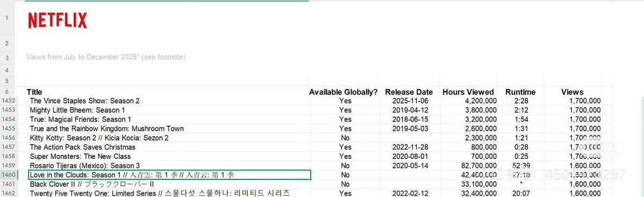Screen dimensions: 644x197
Task: Click the cell The Vince Staples Show: Season 2
Action: (x=84, y=101)
